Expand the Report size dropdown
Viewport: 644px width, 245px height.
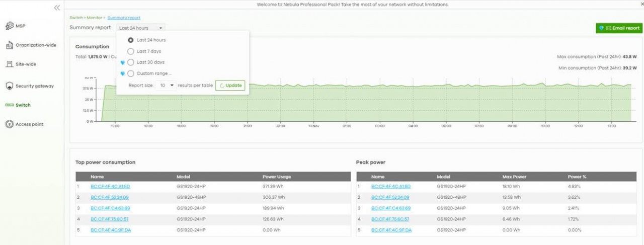tap(166, 86)
